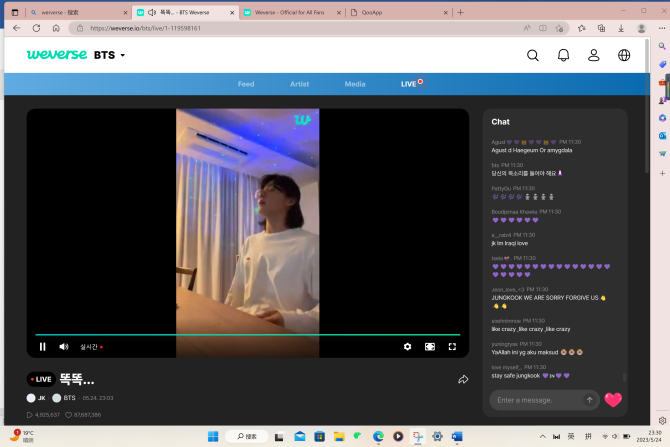Go to the Media tab
The height and width of the screenshot is (447, 670).
pos(355,84)
